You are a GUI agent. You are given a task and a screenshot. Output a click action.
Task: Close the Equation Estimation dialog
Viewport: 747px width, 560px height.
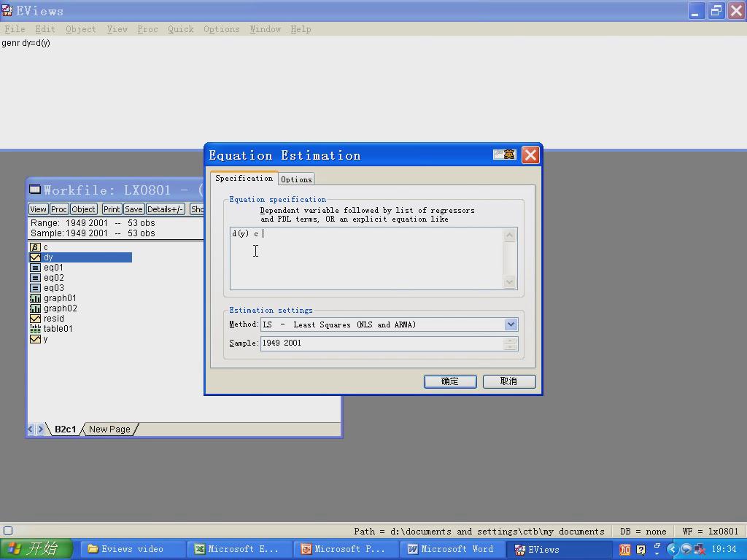click(530, 155)
